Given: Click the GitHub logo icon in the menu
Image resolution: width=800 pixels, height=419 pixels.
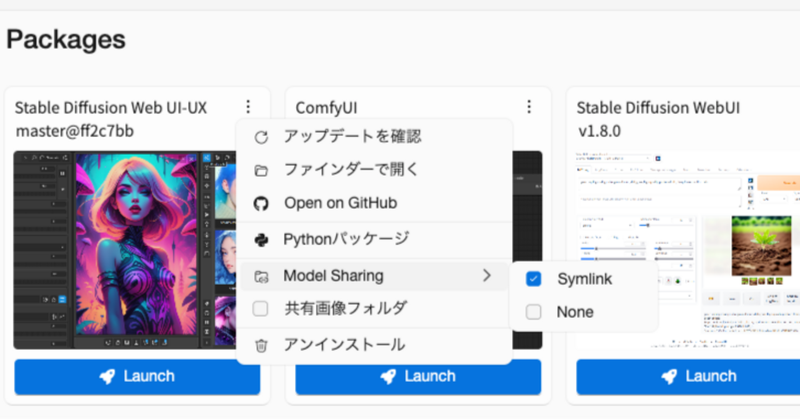Looking at the screenshot, I should (261, 204).
